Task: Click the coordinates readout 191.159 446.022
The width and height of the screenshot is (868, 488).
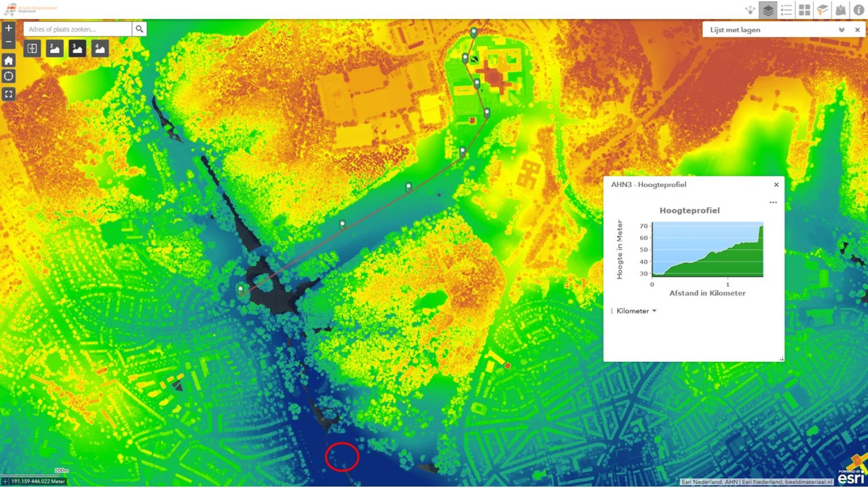Action: [x=38, y=482]
